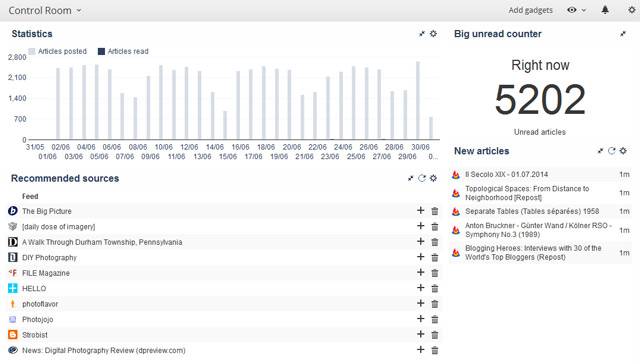Open Blogging Heroes article
This screenshot has height=364, width=640.
(x=533, y=253)
